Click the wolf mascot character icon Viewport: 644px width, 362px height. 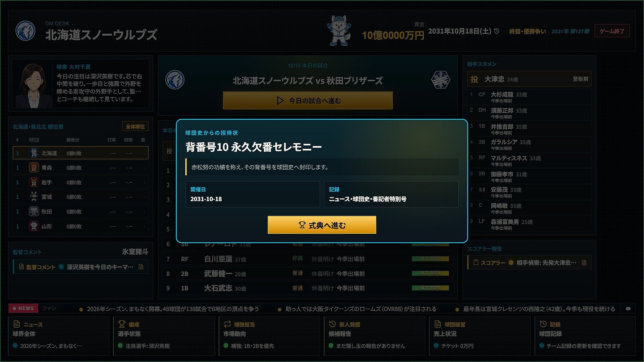[x=339, y=30]
